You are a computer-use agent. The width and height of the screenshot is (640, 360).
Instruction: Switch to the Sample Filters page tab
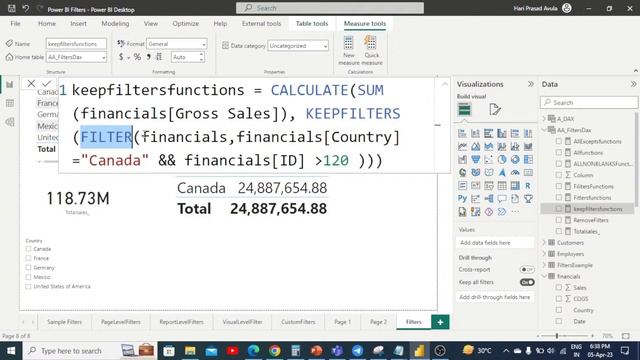click(x=64, y=322)
